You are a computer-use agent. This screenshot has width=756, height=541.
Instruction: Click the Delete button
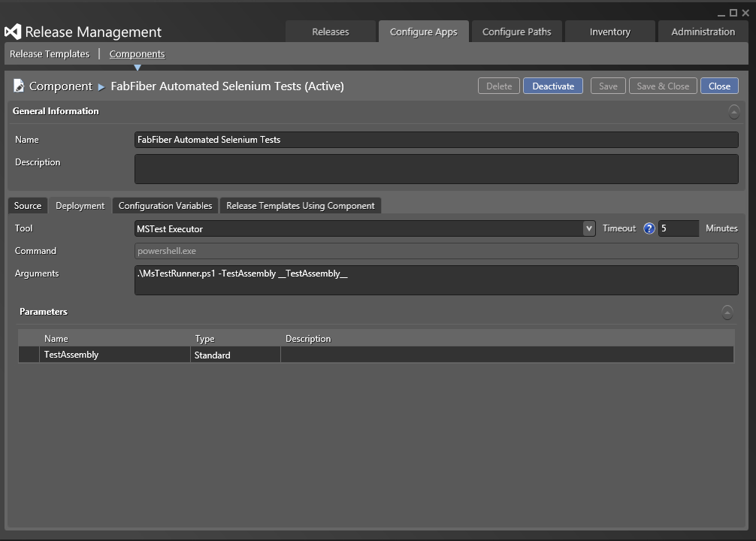click(x=499, y=86)
